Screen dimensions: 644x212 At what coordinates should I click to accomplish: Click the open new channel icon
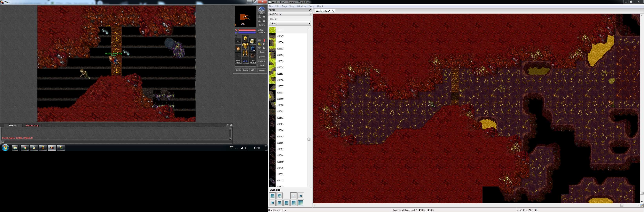pyautogui.click(x=228, y=125)
